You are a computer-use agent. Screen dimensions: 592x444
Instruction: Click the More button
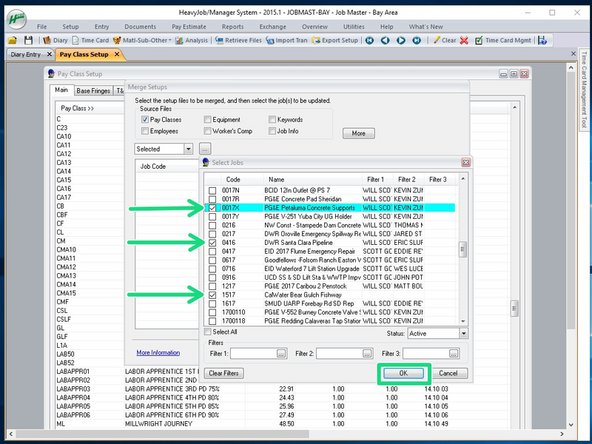(358, 133)
